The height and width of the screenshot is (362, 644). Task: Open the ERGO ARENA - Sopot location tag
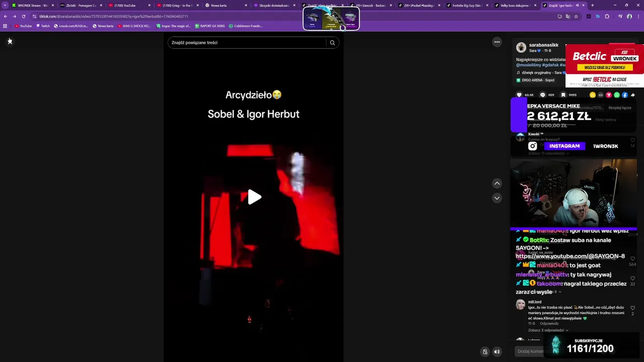(536, 80)
